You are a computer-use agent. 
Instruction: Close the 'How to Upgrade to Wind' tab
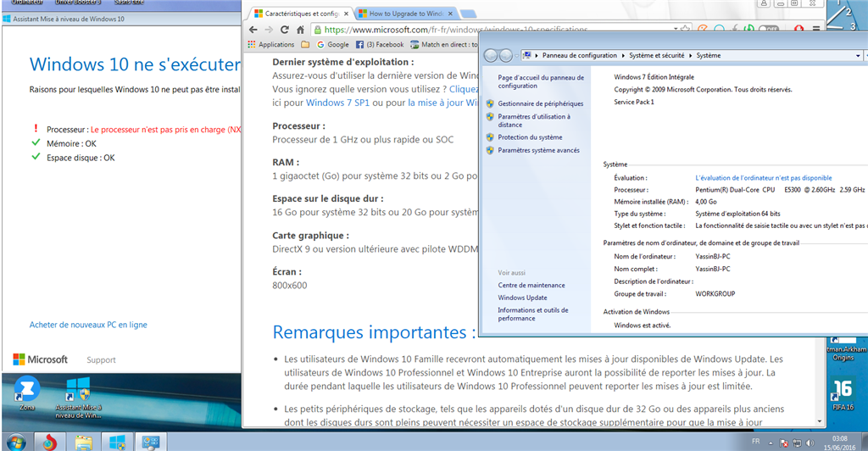[451, 14]
